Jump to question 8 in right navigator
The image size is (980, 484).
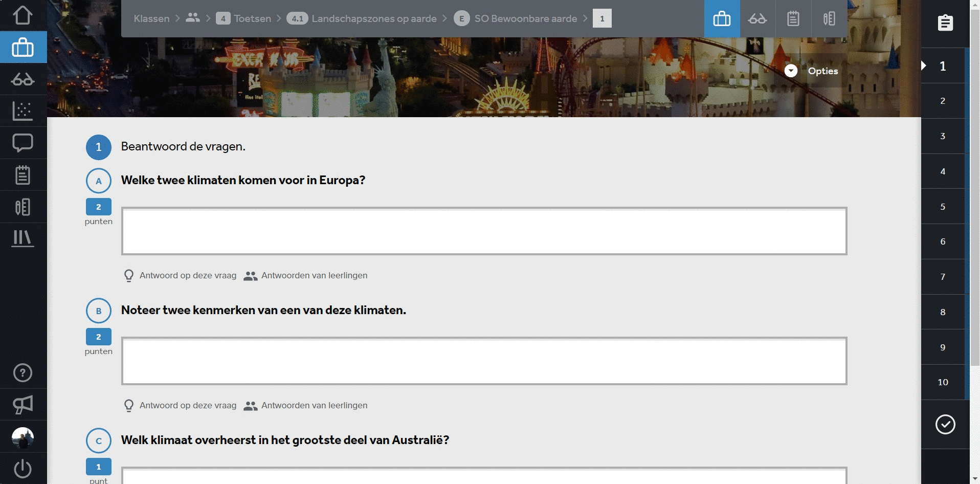tap(943, 312)
